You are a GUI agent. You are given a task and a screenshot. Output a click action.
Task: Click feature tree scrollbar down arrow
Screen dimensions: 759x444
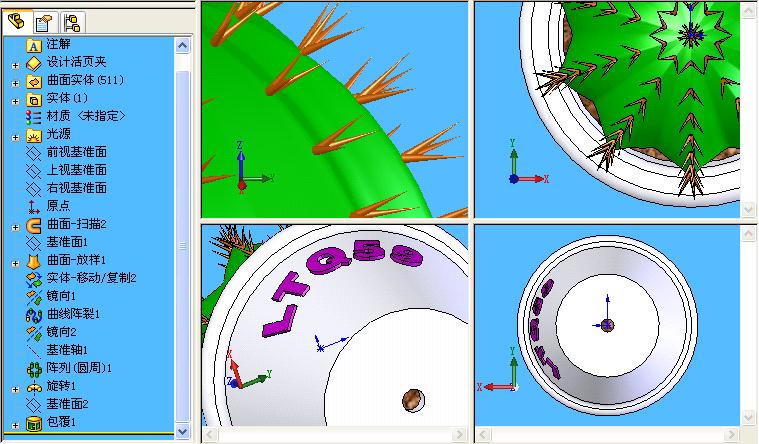[x=182, y=431]
